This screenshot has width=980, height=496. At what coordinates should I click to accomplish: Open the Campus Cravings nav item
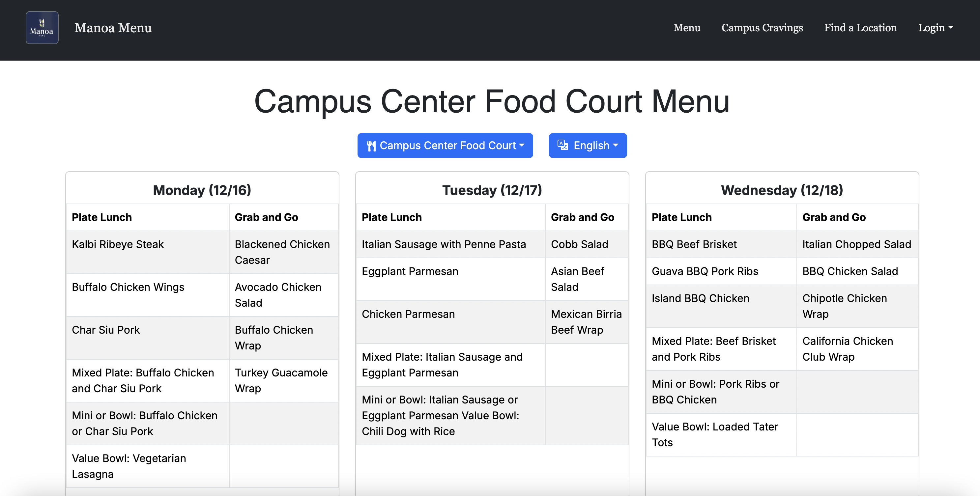(x=762, y=28)
